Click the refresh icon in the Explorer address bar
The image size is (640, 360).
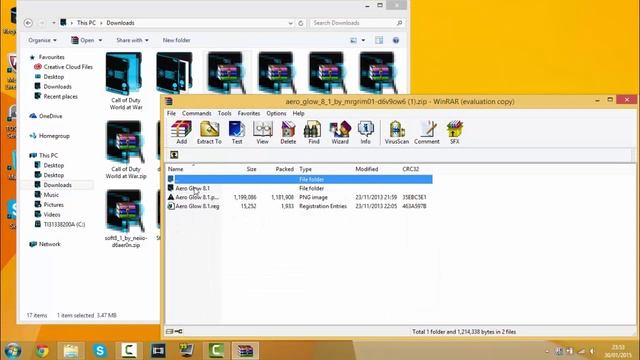point(301,23)
